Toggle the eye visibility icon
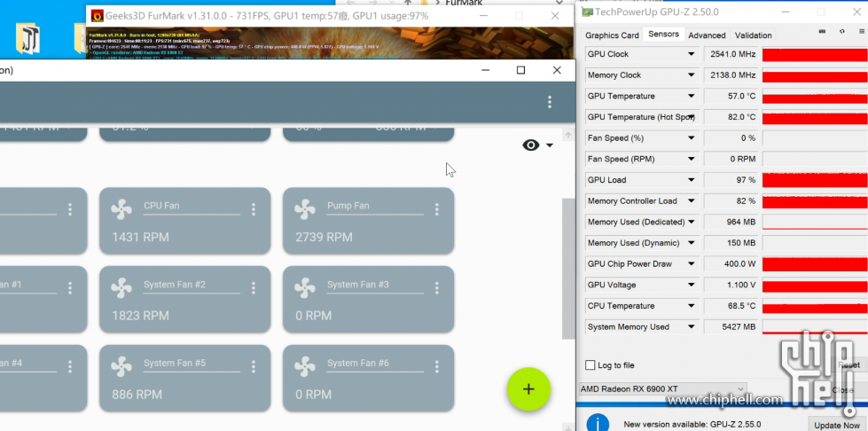The image size is (868, 431). coord(531,145)
